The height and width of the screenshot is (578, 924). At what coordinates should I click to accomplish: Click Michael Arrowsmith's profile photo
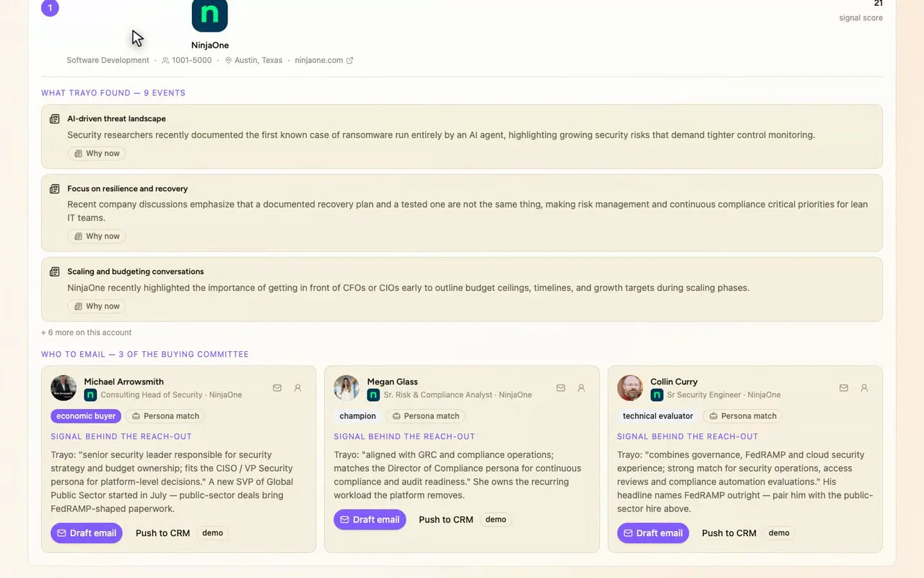click(x=64, y=388)
